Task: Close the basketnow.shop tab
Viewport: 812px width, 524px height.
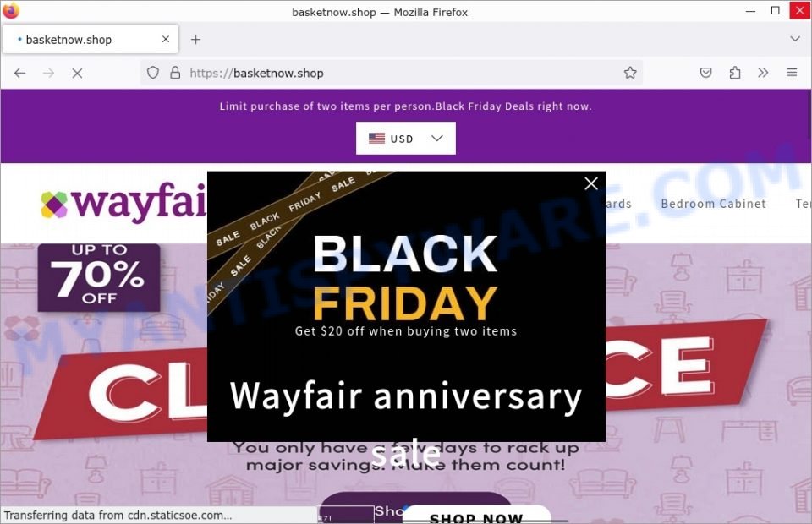Action: tap(165, 40)
